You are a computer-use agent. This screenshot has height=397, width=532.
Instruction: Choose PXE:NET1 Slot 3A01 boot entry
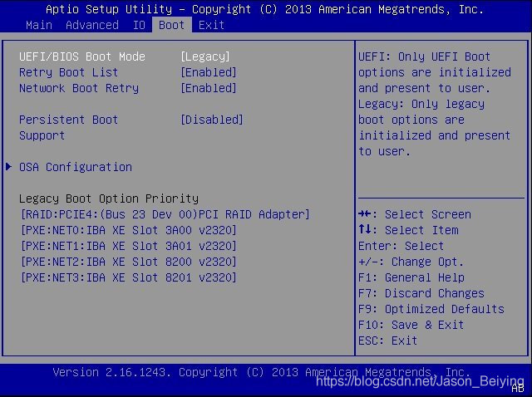[129, 246]
